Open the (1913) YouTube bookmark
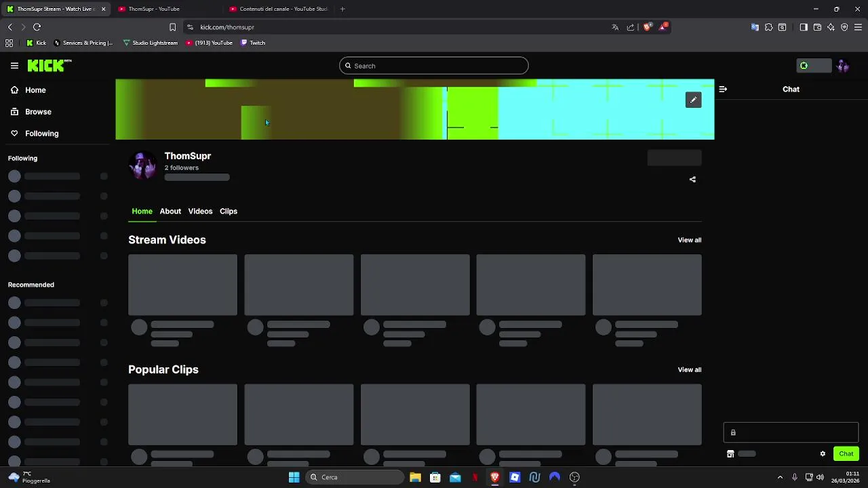The image size is (868, 488). (209, 43)
